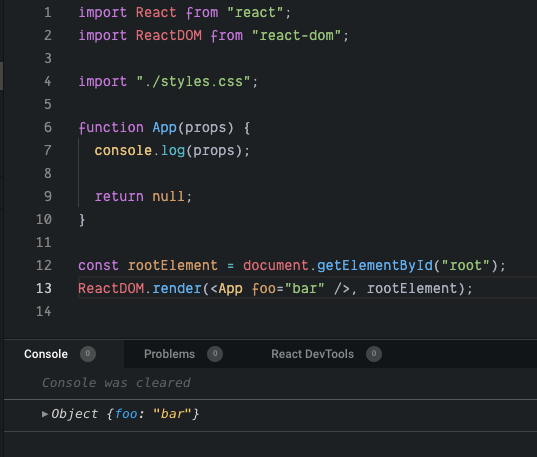The image size is (537, 457).
Task: Click the return null statement
Action: point(143,197)
